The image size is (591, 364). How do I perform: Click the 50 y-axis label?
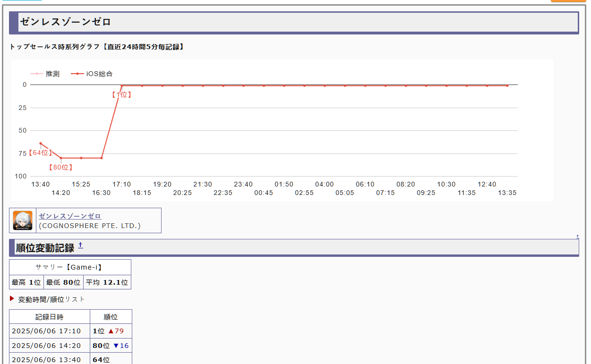pos(23,130)
